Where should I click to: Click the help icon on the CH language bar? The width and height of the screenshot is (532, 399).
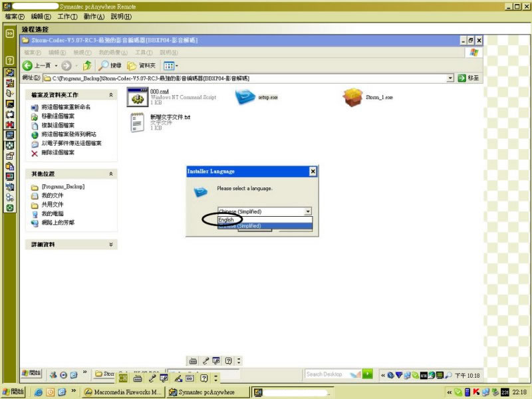[203, 378]
